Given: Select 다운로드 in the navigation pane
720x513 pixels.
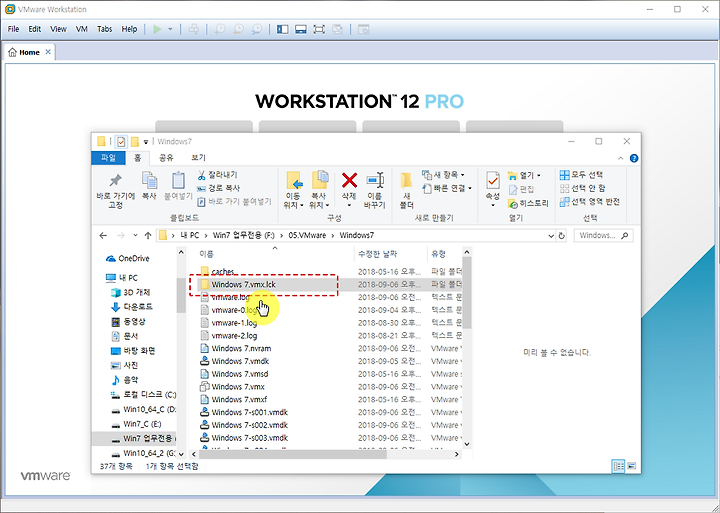Looking at the screenshot, I should (132, 307).
